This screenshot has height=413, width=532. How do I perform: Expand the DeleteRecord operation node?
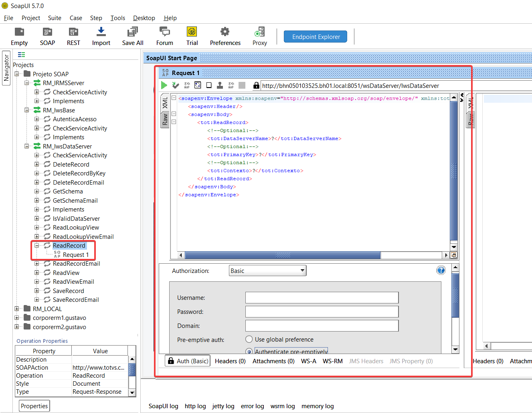click(x=37, y=164)
